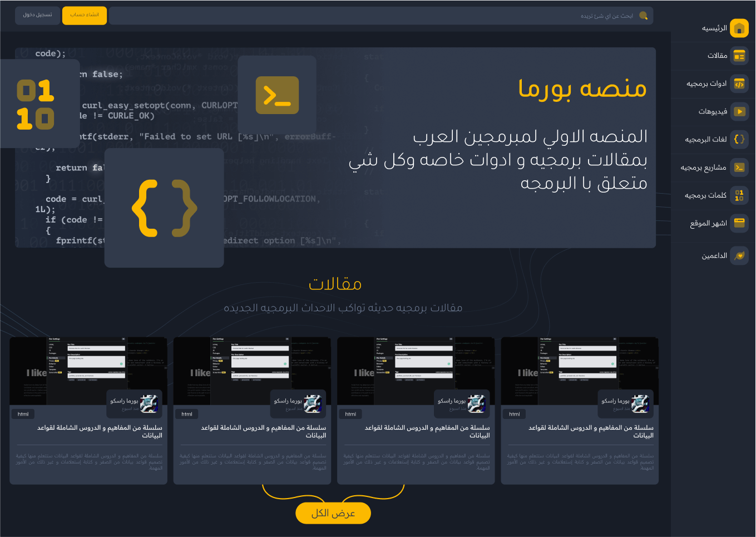Open كلمات برمجيه using the binary 01/10 icon
The image size is (756, 537).
(x=739, y=195)
